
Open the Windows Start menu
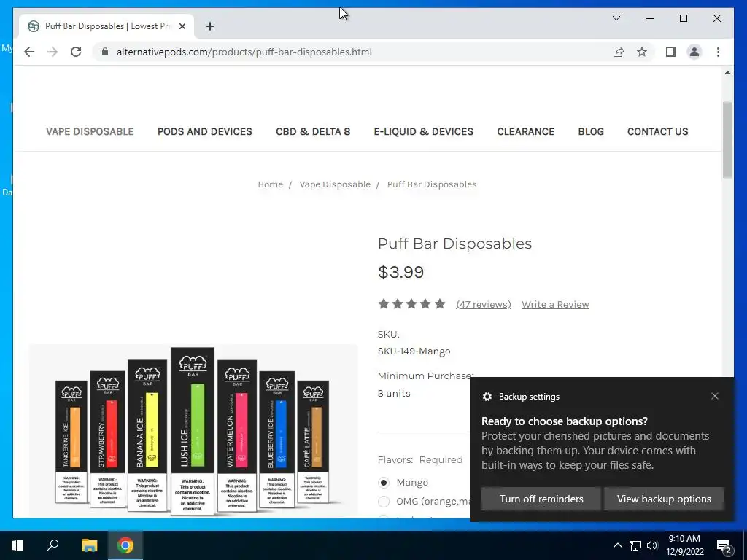(18, 545)
